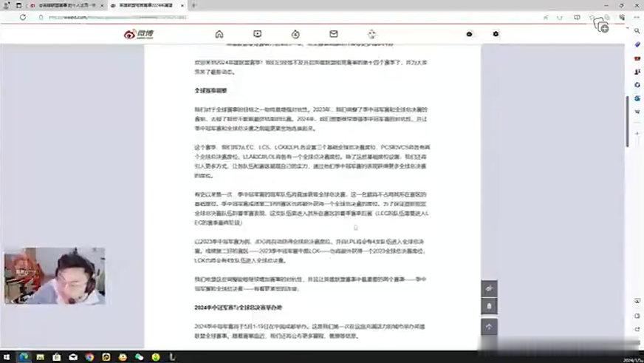Open the Windows Start menu
This screenshot has width=644, height=363.
tap(7, 357)
